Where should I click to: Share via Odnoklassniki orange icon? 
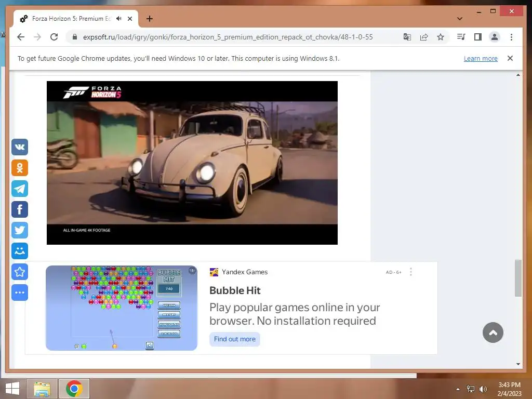click(x=20, y=168)
